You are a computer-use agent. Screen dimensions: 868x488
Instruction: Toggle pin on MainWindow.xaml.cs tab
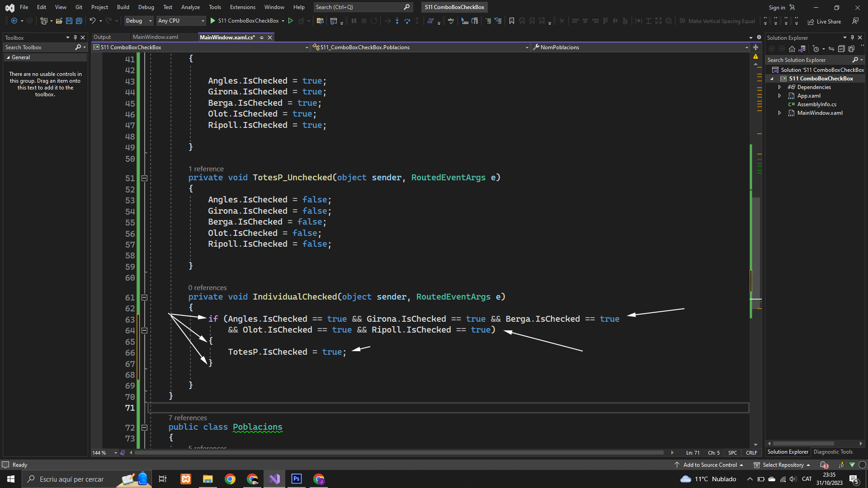[262, 38]
